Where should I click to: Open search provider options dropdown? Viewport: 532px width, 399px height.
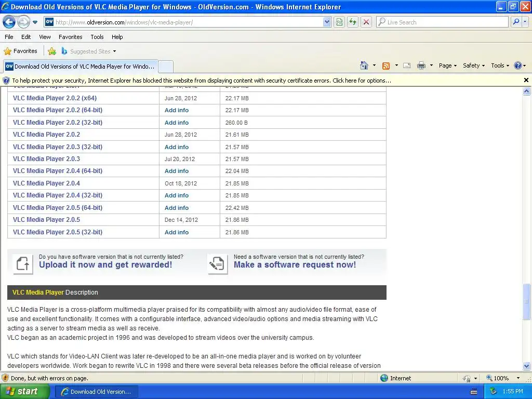click(x=525, y=22)
